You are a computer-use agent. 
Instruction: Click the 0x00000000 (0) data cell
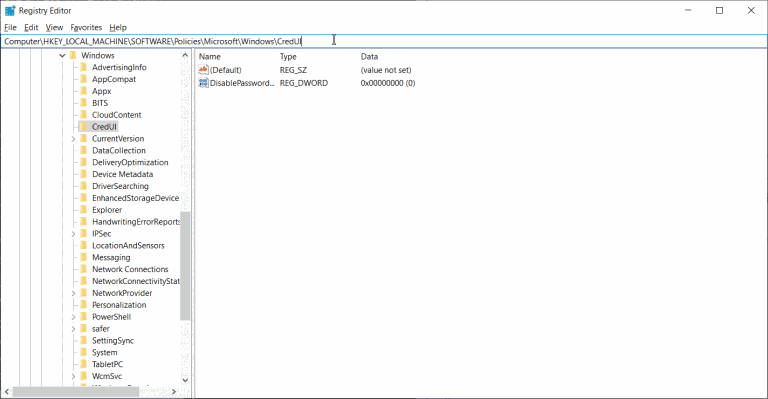coord(388,83)
